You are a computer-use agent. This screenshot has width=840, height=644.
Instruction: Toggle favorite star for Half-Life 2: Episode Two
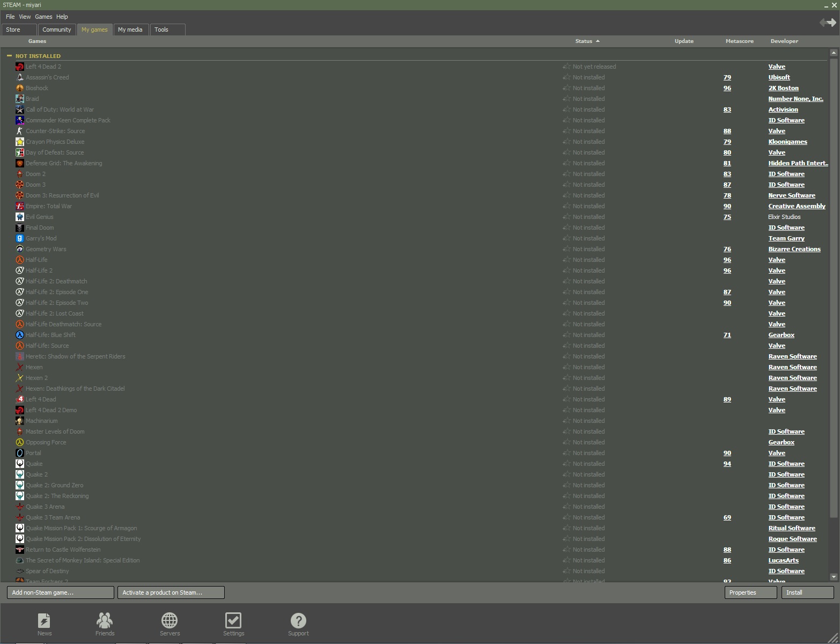point(566,303)
